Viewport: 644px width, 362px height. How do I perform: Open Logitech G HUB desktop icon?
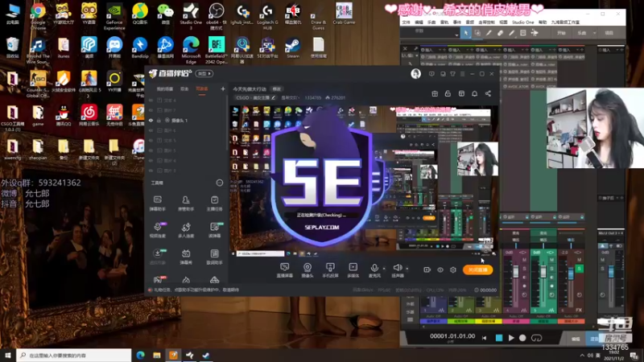click(267, 16)
